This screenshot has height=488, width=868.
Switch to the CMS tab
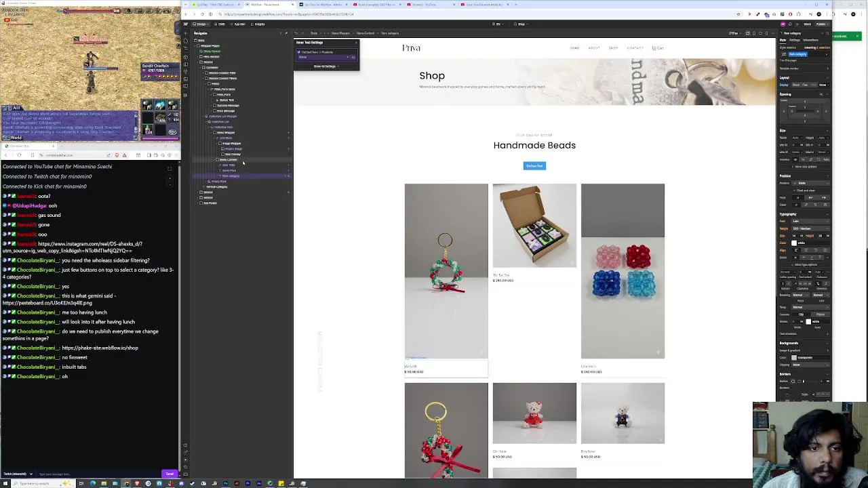tap(220, 24)
